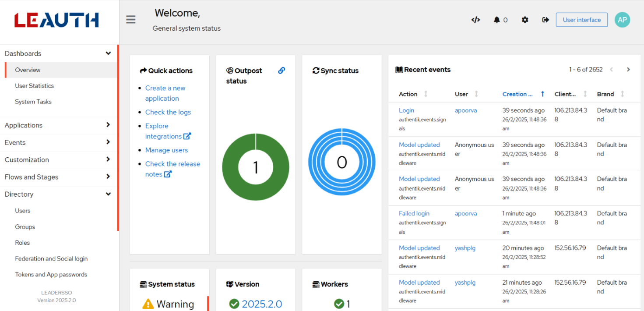This screenshot has width=644, height=311.
Task: Click the AP user avatar
Action: tap(622, 20)
